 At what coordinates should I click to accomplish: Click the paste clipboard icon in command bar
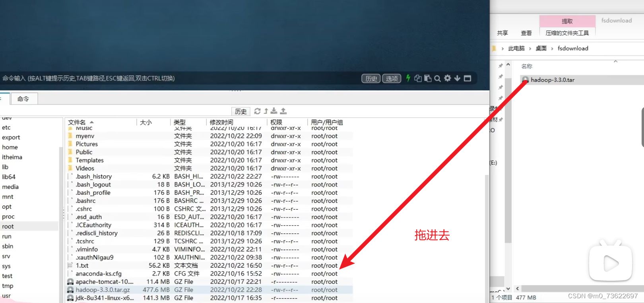(428, 78)
